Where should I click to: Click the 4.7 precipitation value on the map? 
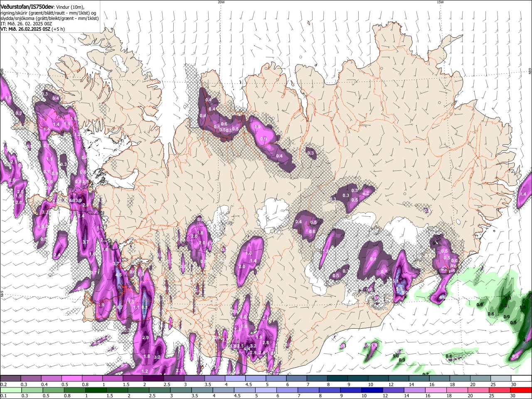point(120,308)
